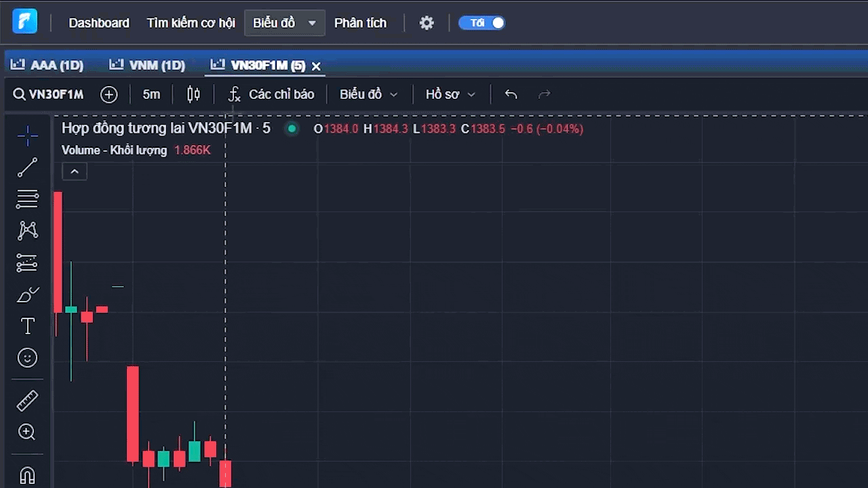Toggle the dark mode switch
The image size is (868, 488).
pos(481,23)
